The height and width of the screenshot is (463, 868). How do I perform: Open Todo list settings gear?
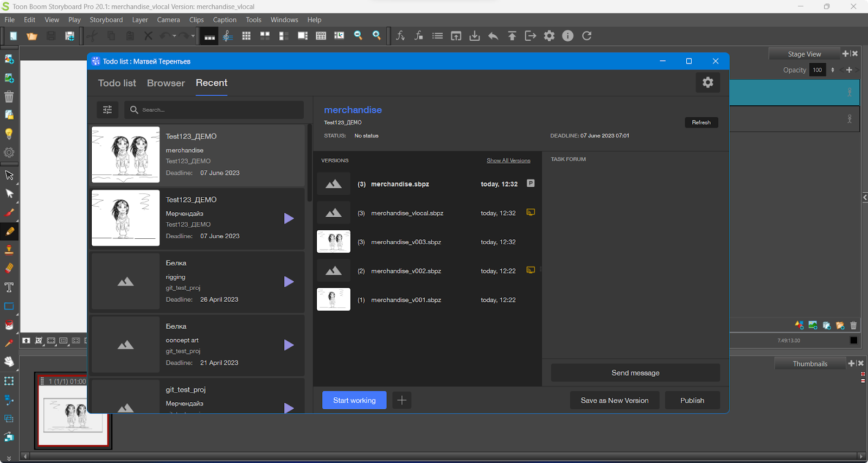click(x=708, y=83)
